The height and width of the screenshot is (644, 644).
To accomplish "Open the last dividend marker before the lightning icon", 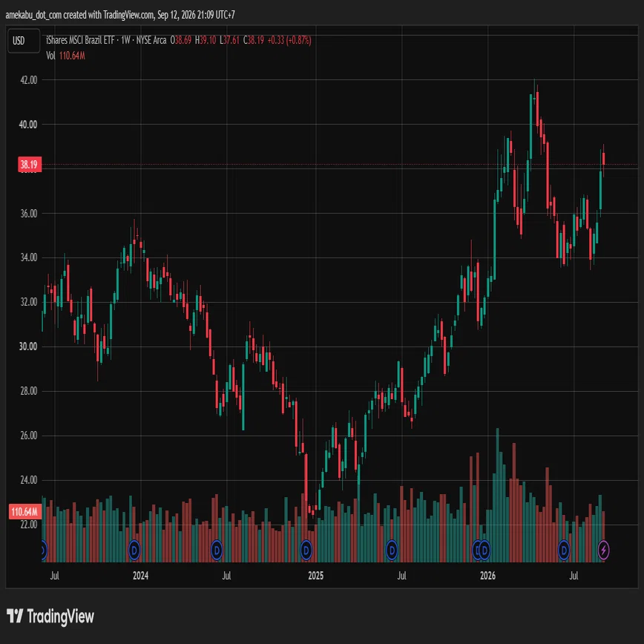I will click(564, 550).
